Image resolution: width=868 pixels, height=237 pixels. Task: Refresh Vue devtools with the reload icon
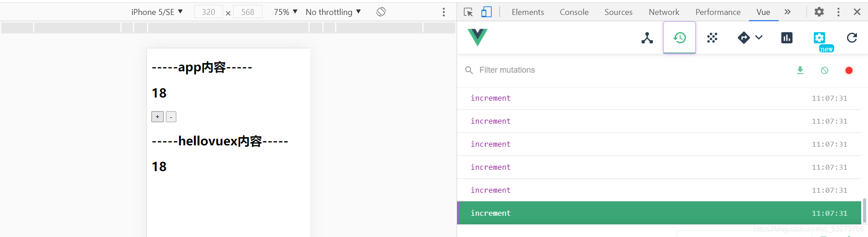coord(852,38)
